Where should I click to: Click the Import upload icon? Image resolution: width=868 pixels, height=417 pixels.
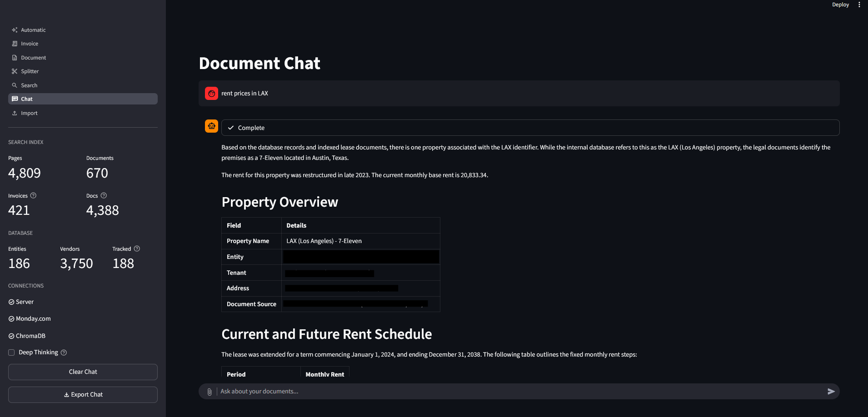(x=15, y=113)
